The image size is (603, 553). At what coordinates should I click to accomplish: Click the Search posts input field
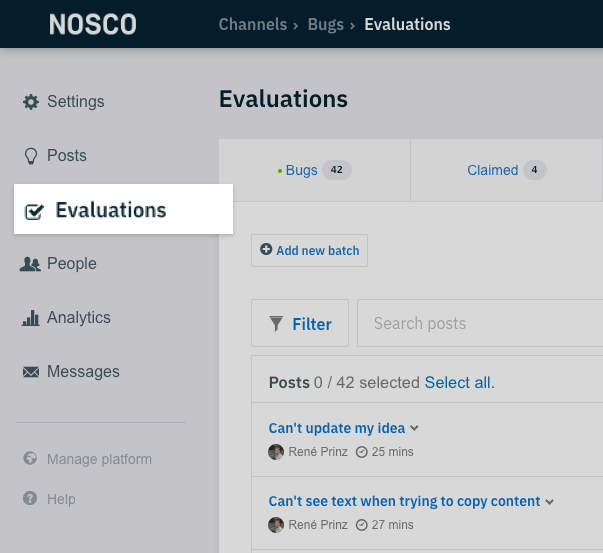point(480,323)
